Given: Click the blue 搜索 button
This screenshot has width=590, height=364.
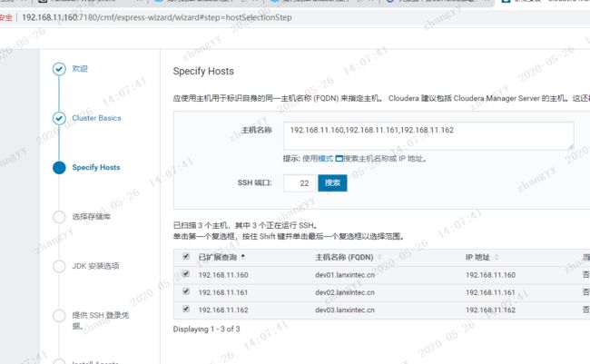Looking at the screenshot, I should click(x=332, y=183).
